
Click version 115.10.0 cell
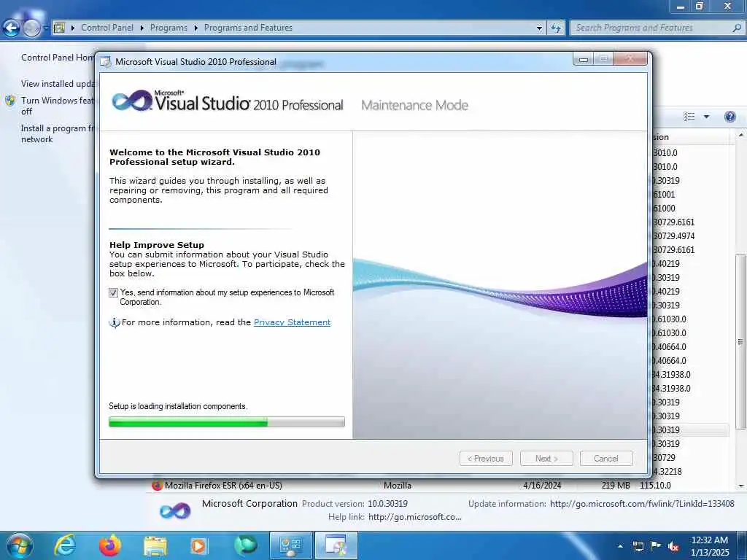click(656, 485)
